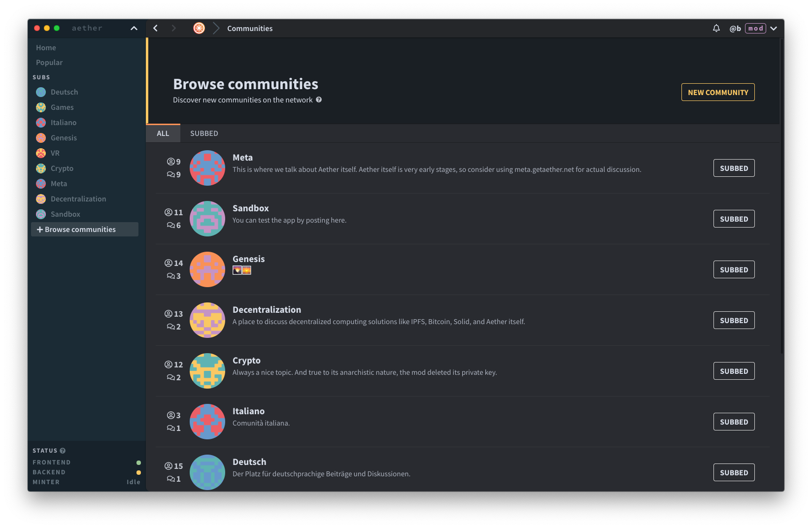Toggle subscription for Meta community
The width and height of the screenshot is (812, 528).
[x=734, y=168]
